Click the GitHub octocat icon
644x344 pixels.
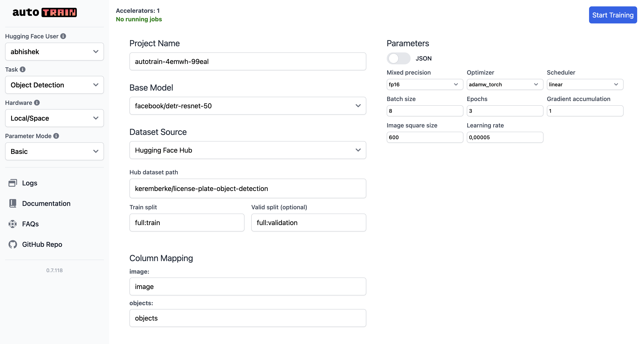tap(13, 244)
